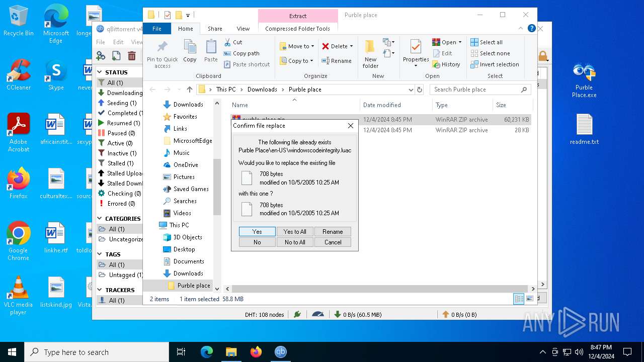Open File Explorer from the taskbar

coord(231,352)
